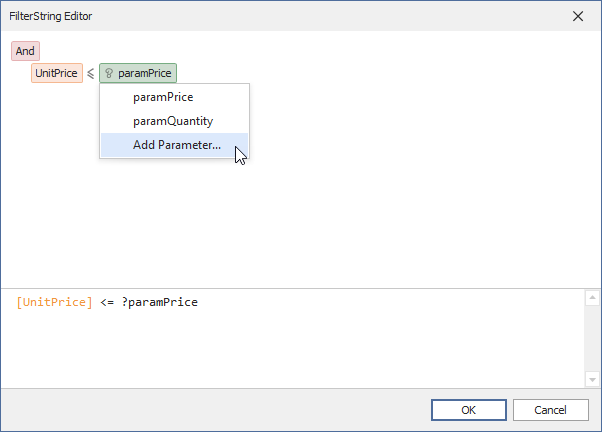Click the less-than-or-equal operator icon
The height and width of the screenshot is (432, 602).
pos(90,73)
